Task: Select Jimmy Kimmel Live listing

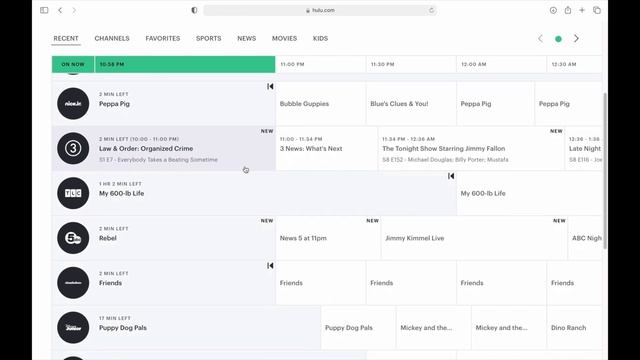Action: coord(474,238)
